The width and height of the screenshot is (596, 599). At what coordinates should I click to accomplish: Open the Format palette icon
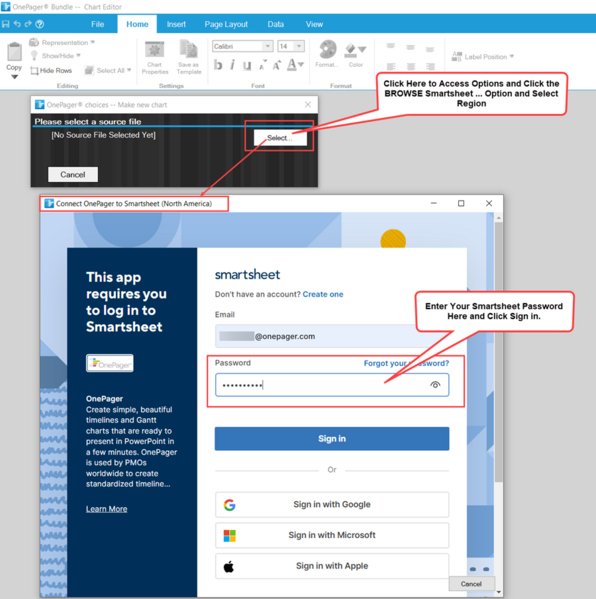tap(327, 49)
